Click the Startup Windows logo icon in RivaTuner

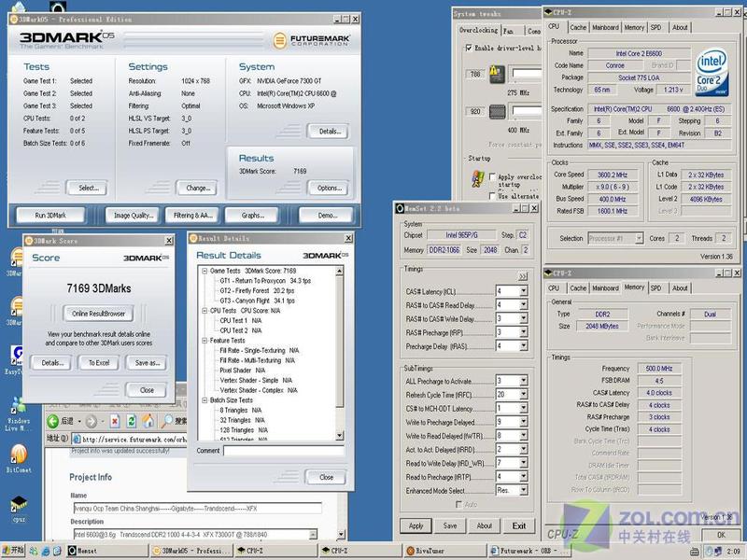pos(478,178)
